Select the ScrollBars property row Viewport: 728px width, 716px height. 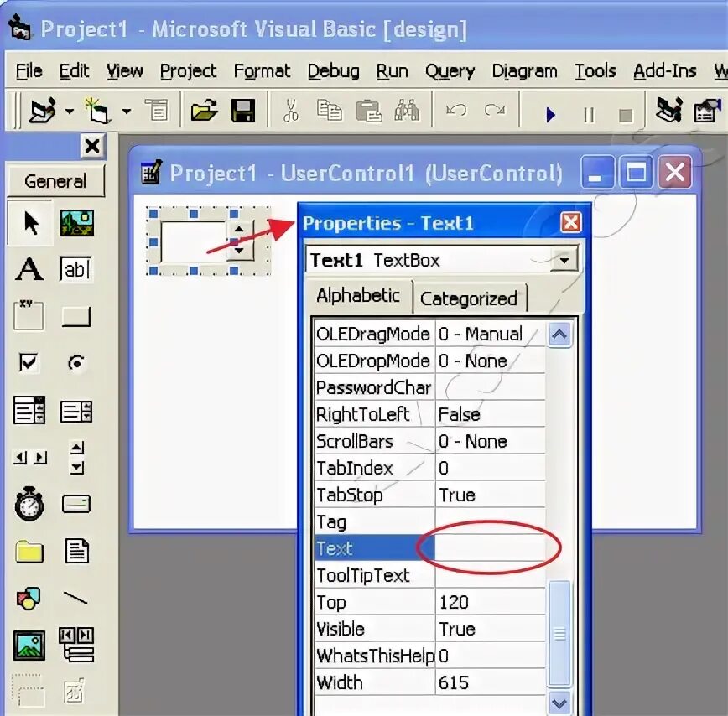pyautogui.click(x=430, y=441)
